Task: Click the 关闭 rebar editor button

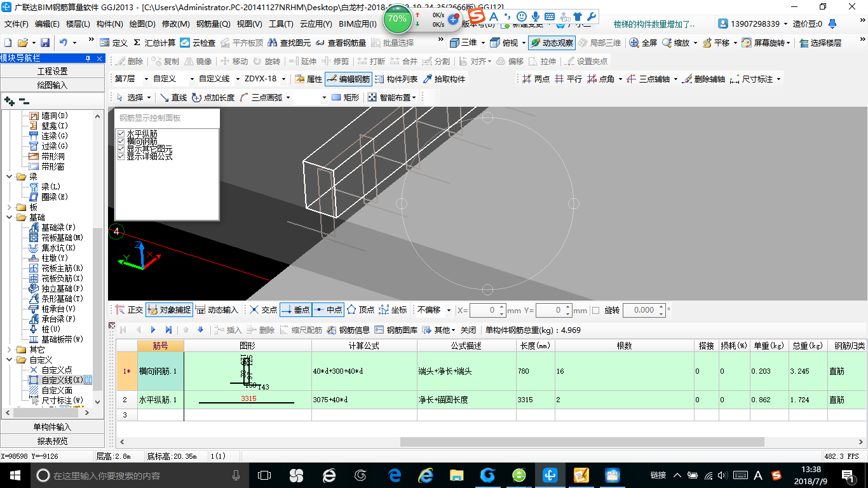Action: click(468, 330)
